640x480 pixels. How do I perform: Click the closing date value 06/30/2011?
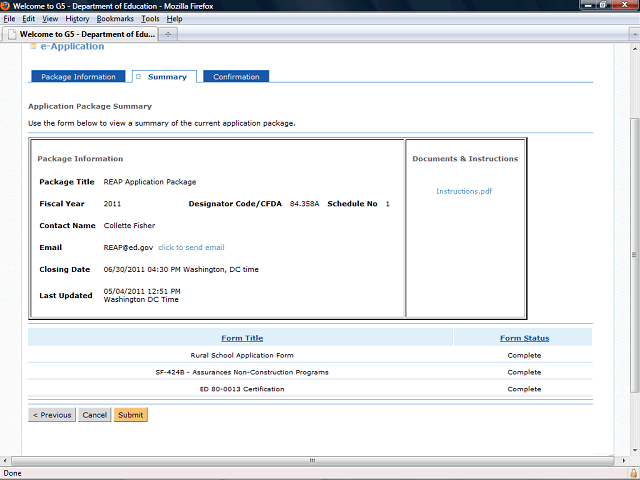pos(181,269)
